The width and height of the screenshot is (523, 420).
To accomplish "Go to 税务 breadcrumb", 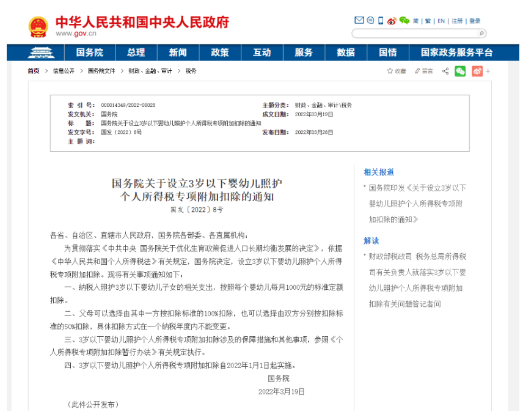I will point(191,71).
